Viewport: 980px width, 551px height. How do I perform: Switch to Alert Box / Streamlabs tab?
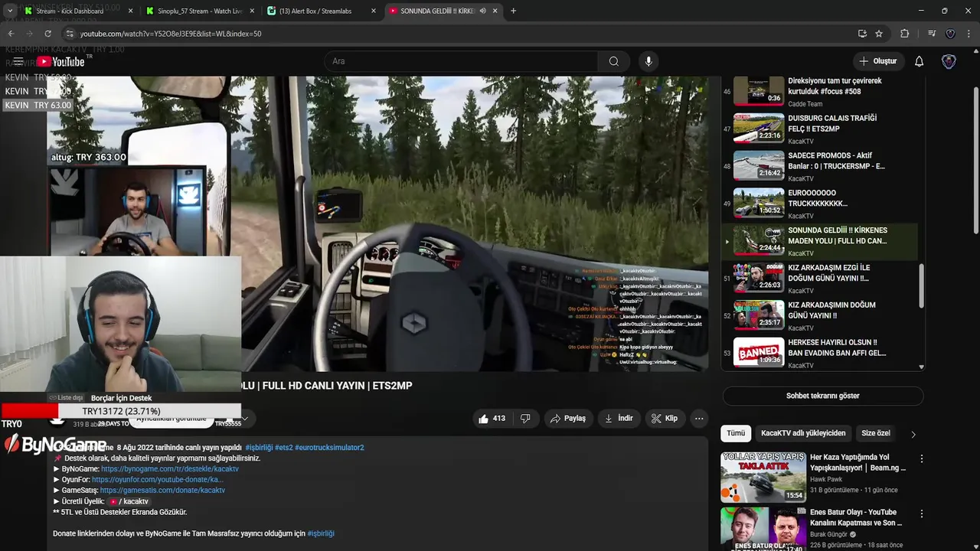click(x=315, y=11)
